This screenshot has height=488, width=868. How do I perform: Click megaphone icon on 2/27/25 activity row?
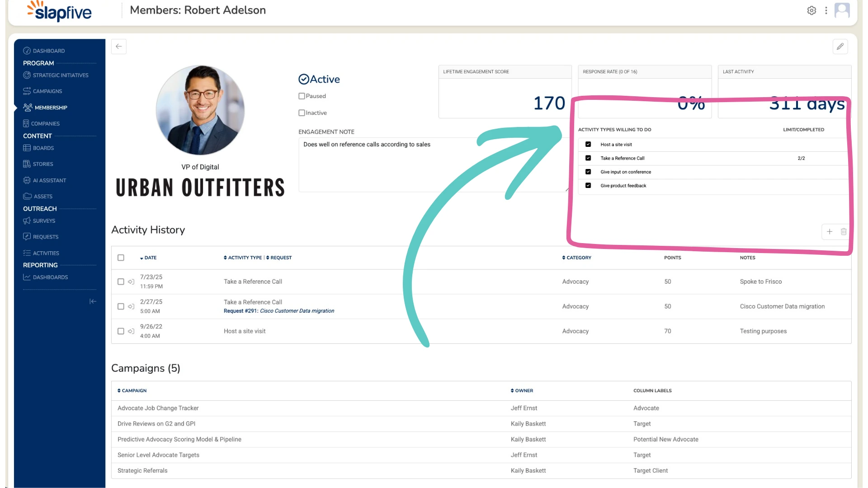pos(131,306)
